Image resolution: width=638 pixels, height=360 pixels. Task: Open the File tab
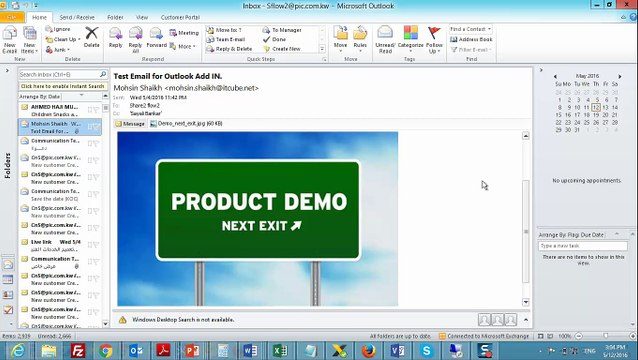click(x=12, y=17)
